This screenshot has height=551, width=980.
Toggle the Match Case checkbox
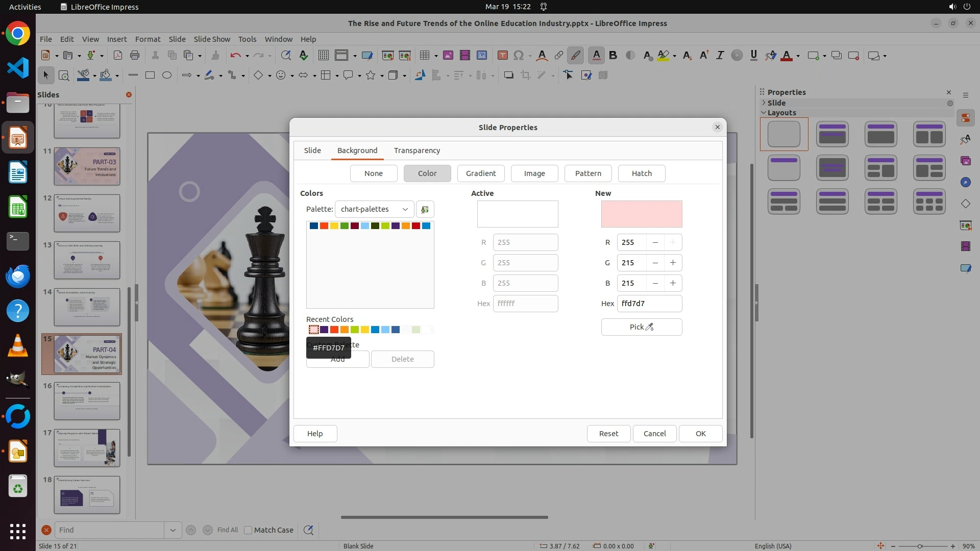248,530
